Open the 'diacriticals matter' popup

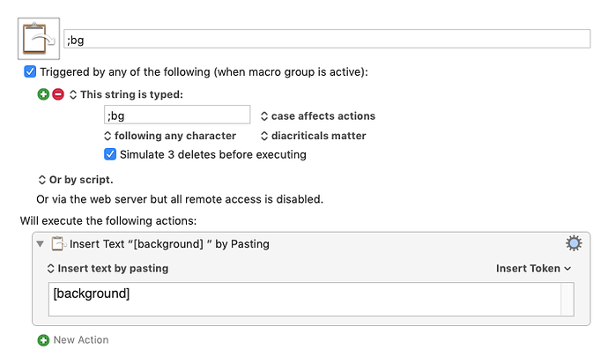pyautogui.click(x=314, y=136)
